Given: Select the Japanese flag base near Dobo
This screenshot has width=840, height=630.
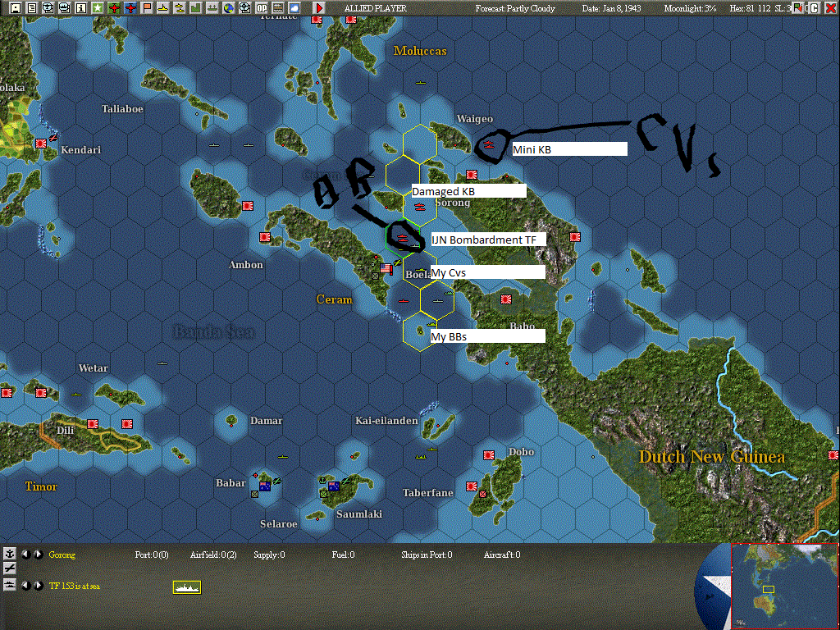Looking at the screenshot, I should (x=489, y=454).
